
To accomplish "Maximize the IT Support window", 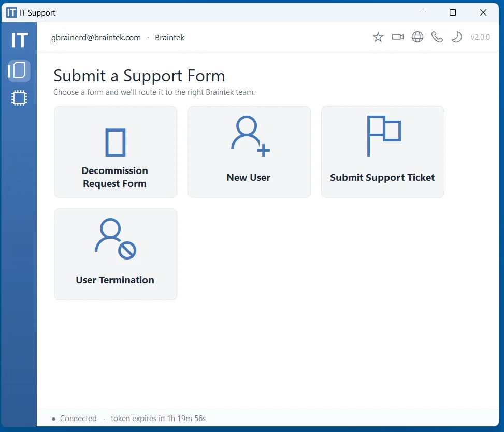I will [453, 12].
